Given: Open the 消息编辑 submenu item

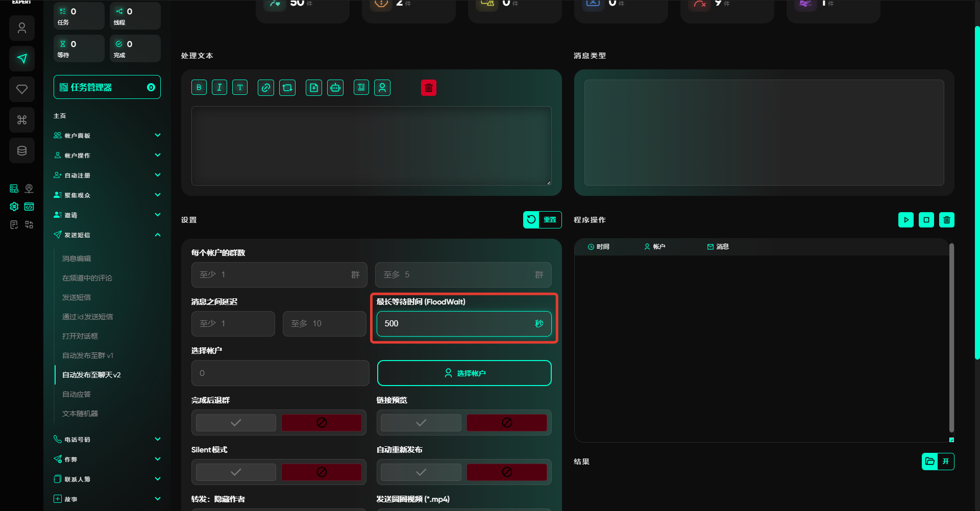Looking at the screenshot, I should coord(77,259).
